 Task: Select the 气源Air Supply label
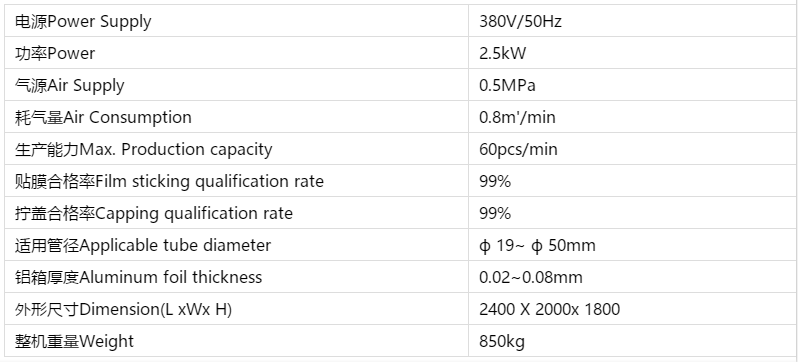coord(69,85)
